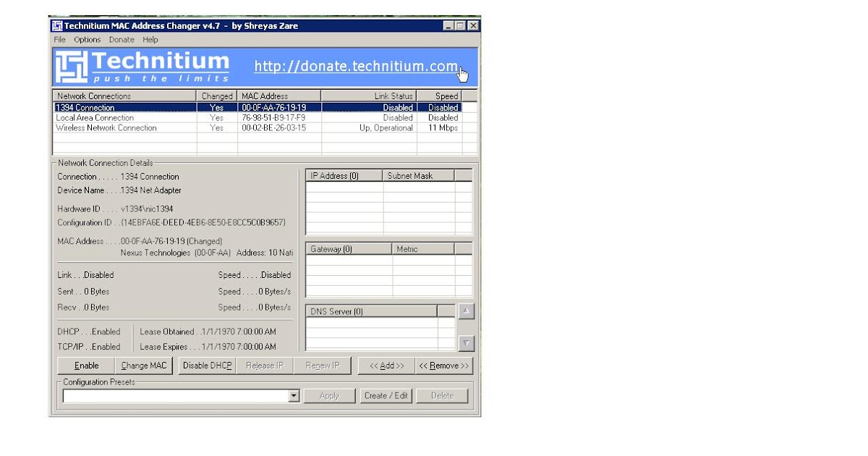
Task: Click the IP Address (0) column header
Action: point(344,176)
